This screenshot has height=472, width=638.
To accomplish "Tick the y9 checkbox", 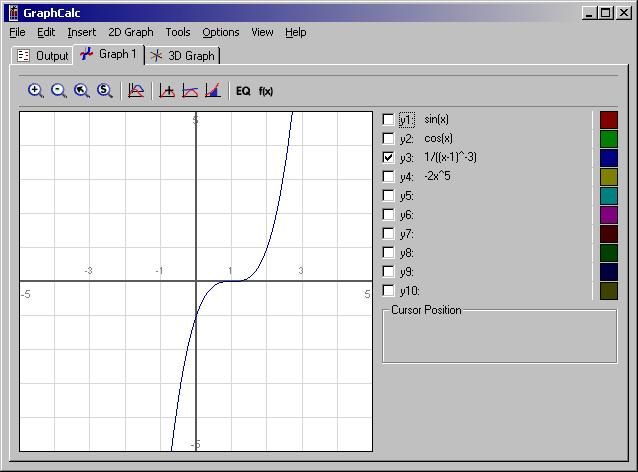I will point(389,272).
